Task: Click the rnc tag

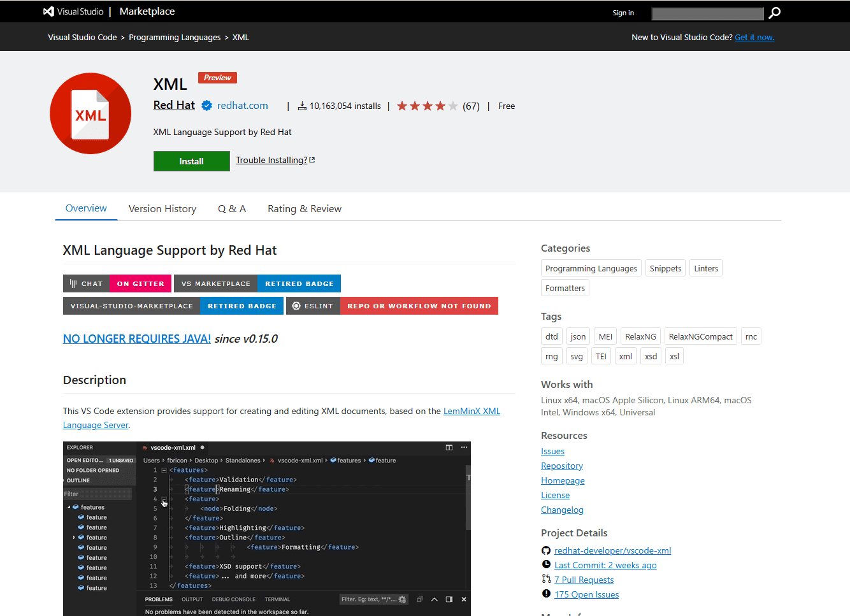Action: [751, 336]
